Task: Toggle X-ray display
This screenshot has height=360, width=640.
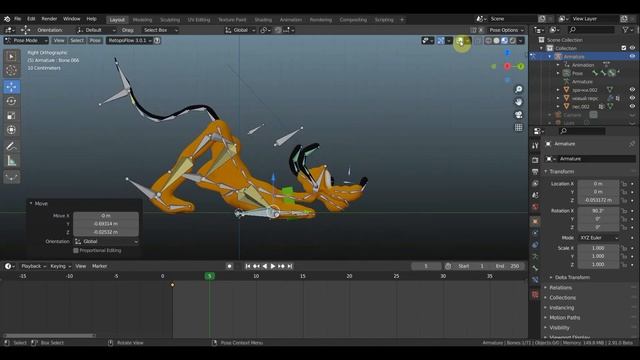Action: point(478,40)
